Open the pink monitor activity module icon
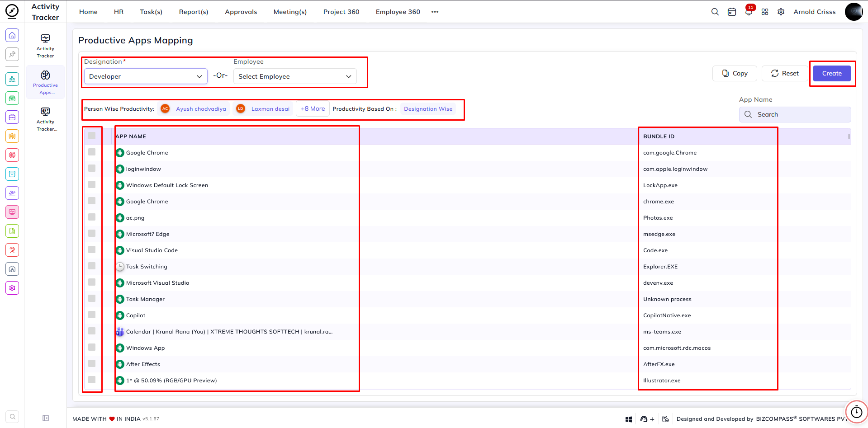 click(x=12, y=212)
